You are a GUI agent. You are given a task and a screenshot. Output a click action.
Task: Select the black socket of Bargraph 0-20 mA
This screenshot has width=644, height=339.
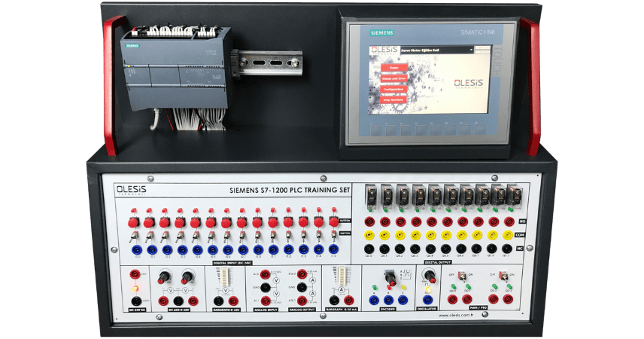tap(334, 301)
